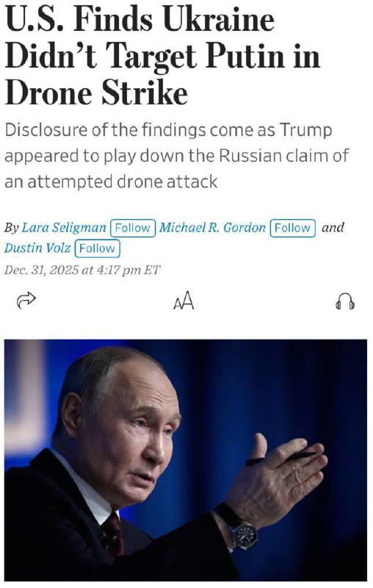Click the word "By" in the byline

point(11,228)
